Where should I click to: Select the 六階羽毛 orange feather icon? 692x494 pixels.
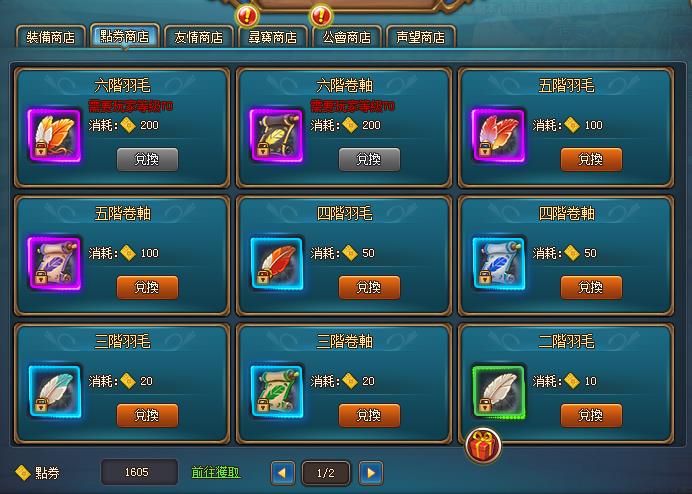(x=54, y=136)
